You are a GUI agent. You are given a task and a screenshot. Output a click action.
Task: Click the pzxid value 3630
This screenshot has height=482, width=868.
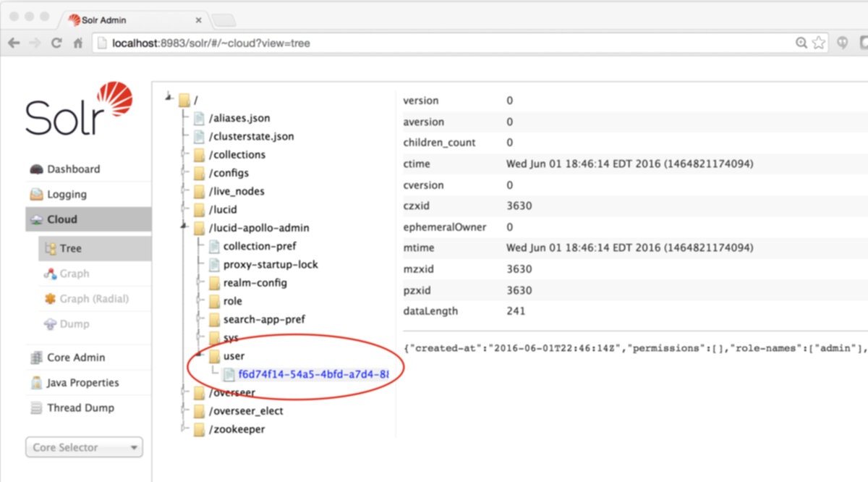[x=519, y=290]
